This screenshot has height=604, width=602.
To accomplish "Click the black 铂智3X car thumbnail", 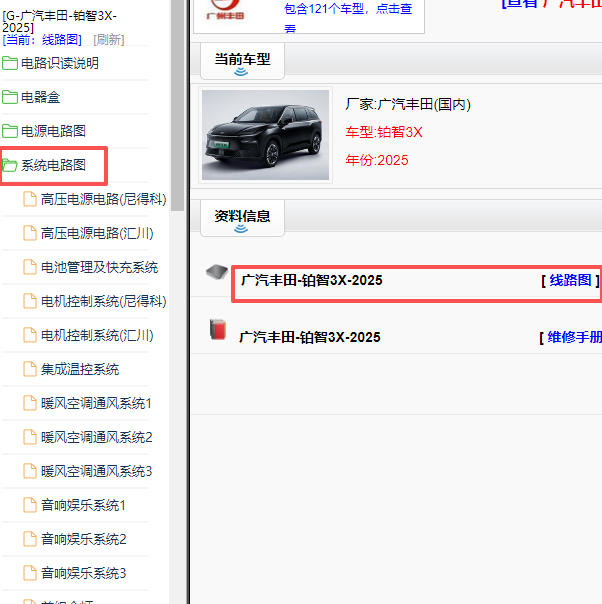I will click(x=265, y=135).
